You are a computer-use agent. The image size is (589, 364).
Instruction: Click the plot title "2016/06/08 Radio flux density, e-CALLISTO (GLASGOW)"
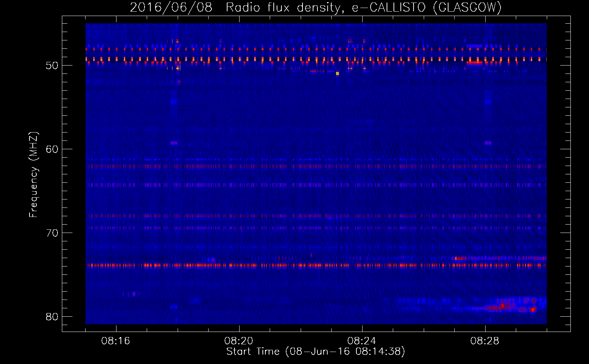(x=316, y=7)
